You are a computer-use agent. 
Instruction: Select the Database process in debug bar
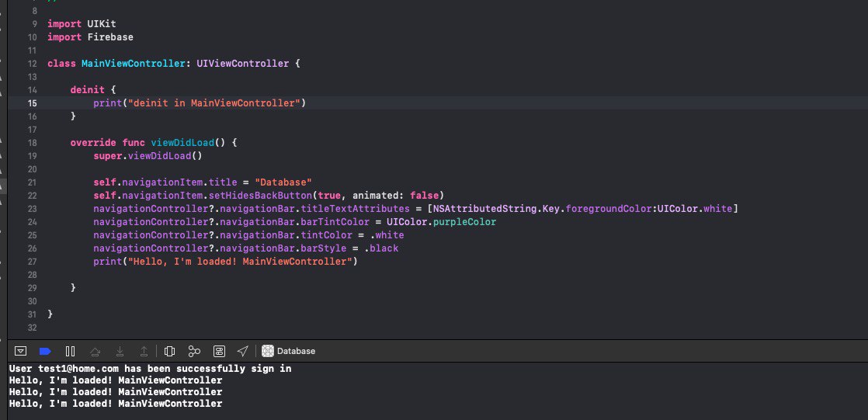288,351
